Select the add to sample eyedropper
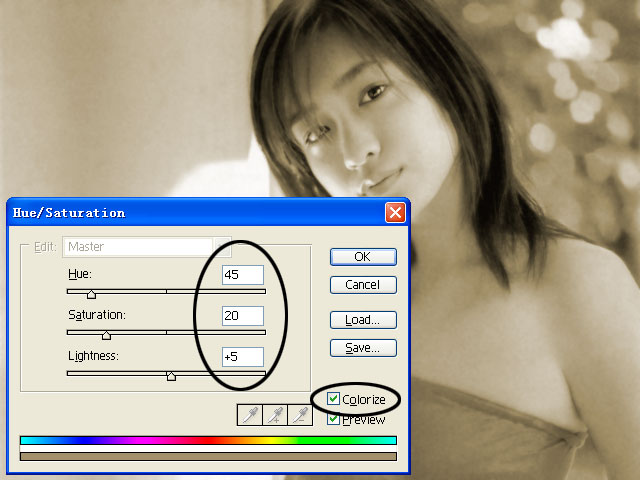Viewport: 640px width, 480px height. [275, 415]
